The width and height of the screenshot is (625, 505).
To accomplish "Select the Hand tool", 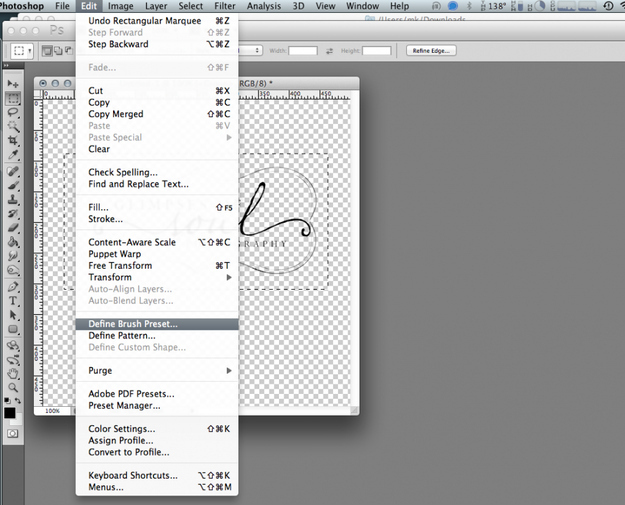I will (13, 373).
